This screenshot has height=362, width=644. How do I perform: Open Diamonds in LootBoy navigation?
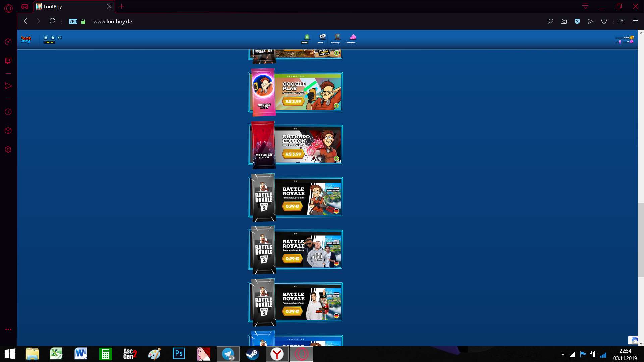click(351, 39)
